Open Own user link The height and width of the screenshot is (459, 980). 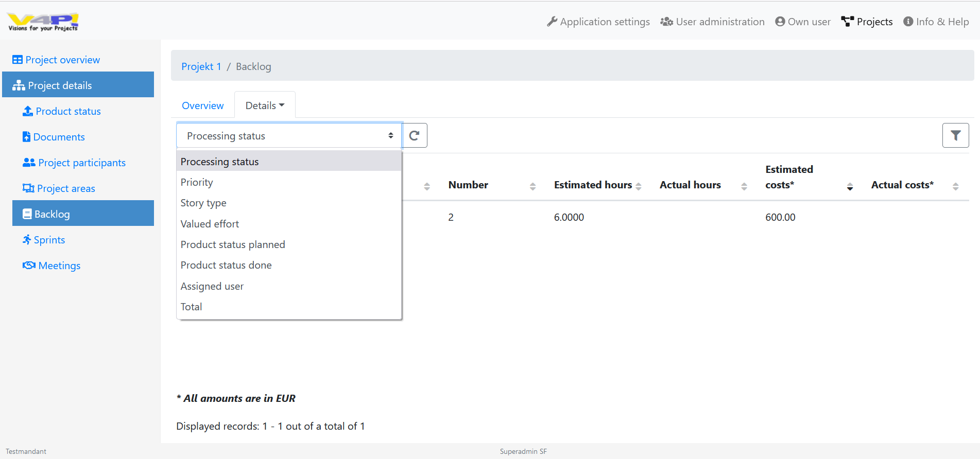(x=803, y=22)
